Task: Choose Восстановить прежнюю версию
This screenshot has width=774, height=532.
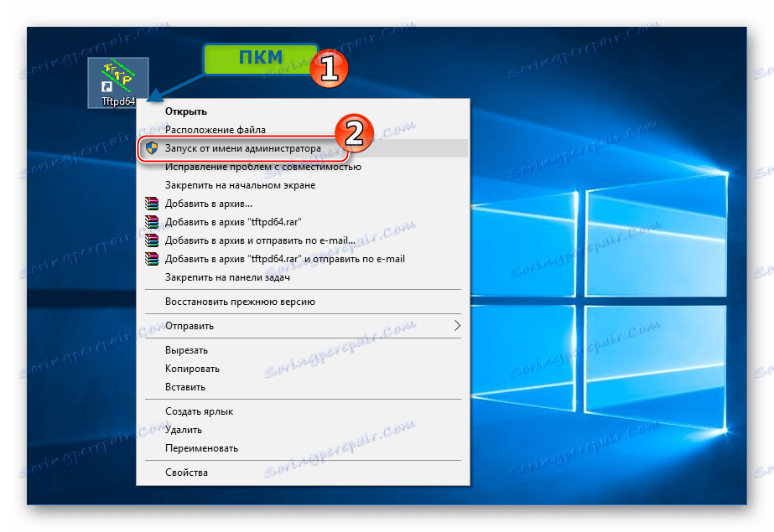Action: 303,302
